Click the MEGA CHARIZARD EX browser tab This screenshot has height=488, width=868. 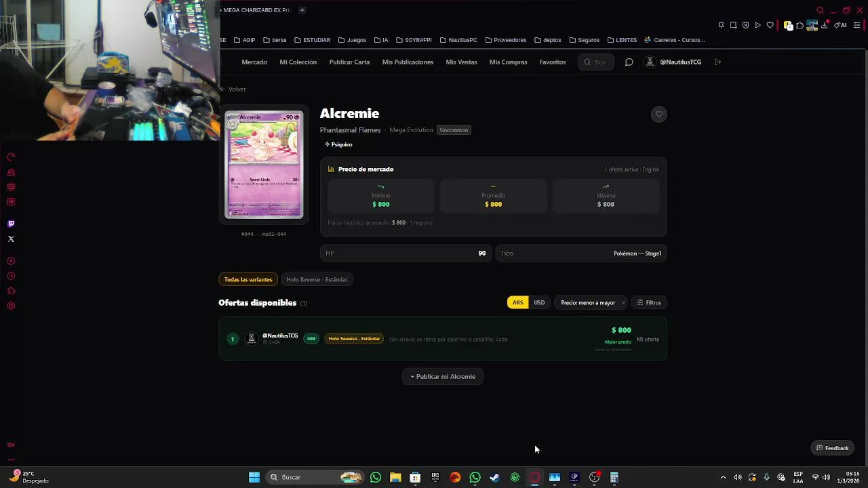pos(257,10)
